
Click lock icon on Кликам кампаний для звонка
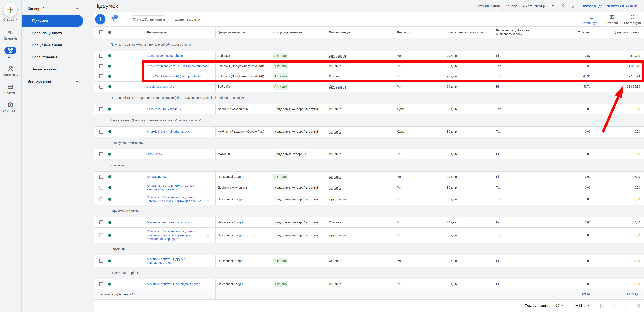click(208, 188)
